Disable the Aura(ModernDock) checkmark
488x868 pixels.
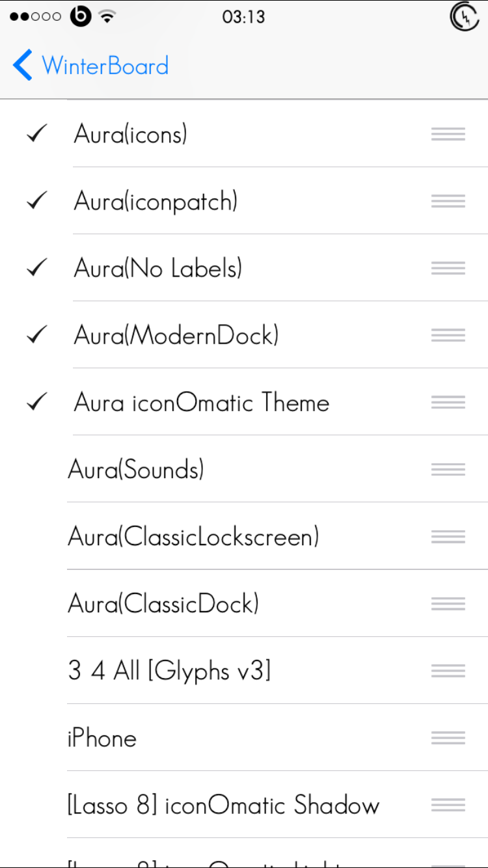click(37, 335)
